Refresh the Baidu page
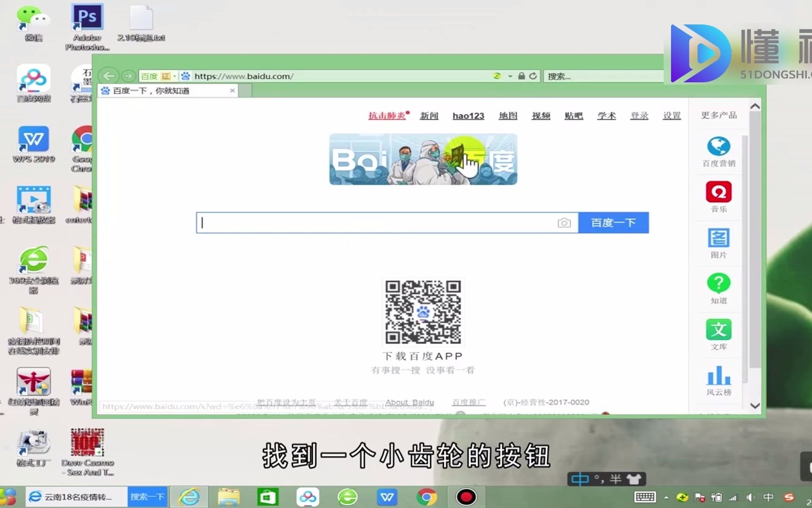Screen dimensions: 812x508 (x=533, y=76)
